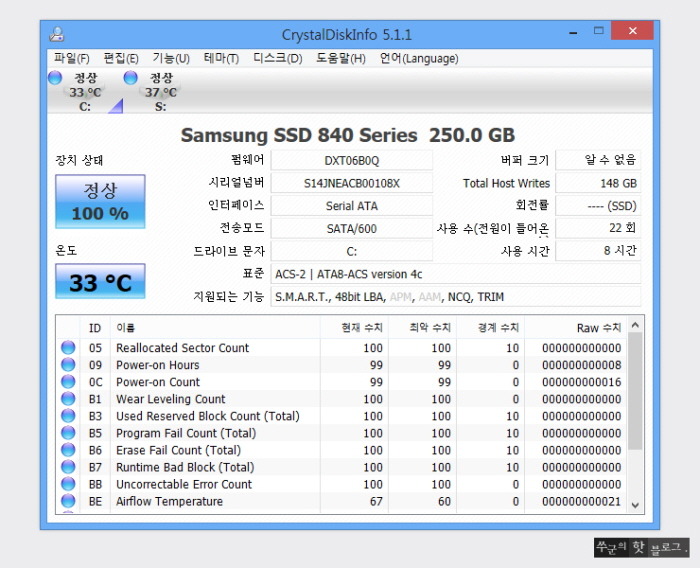Click status orb for Used Reserved Block Count
Screen dimensions: 700x568
pos(68,416)
